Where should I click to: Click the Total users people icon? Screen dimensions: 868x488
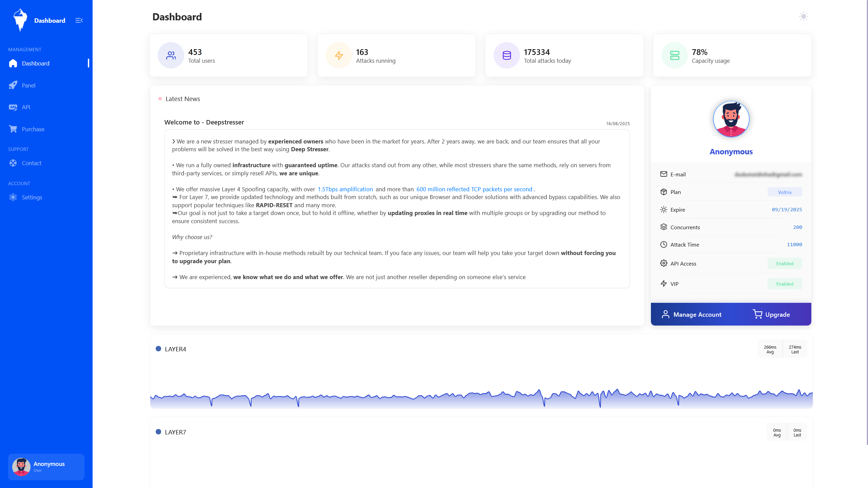pyautogui.click(x=171, y=55)
